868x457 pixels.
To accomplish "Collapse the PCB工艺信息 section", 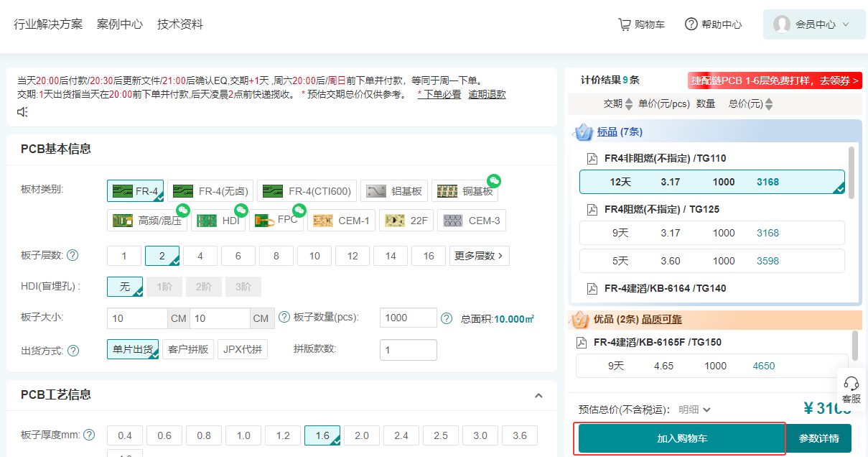I will (538, 395).
